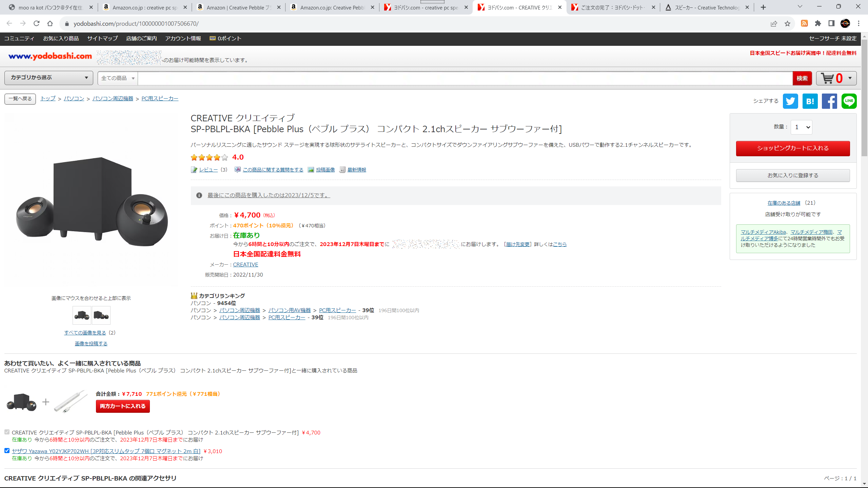Open 最新情報 link
This screenshot has height=488, width=868.
pyautogui.click(x=357, y=170)
